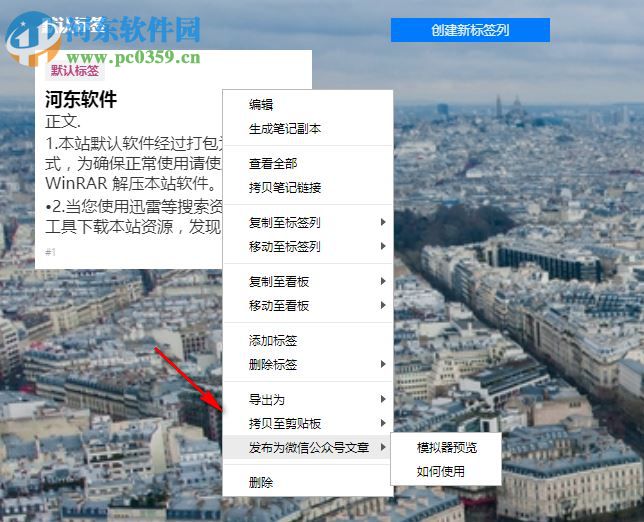
Task: Select 发布为微信公众号文章 menu item
Action: click(x=308, y=447)
